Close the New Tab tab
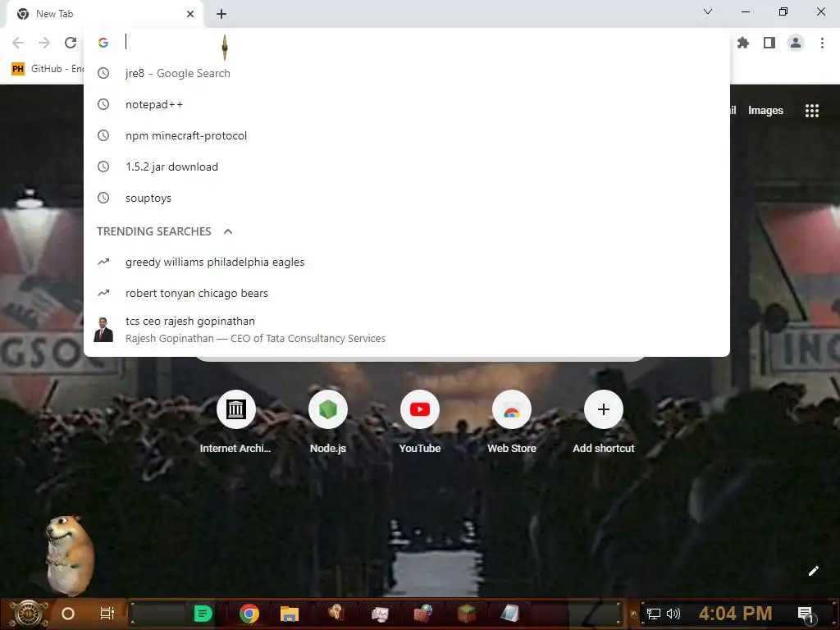 190,14
